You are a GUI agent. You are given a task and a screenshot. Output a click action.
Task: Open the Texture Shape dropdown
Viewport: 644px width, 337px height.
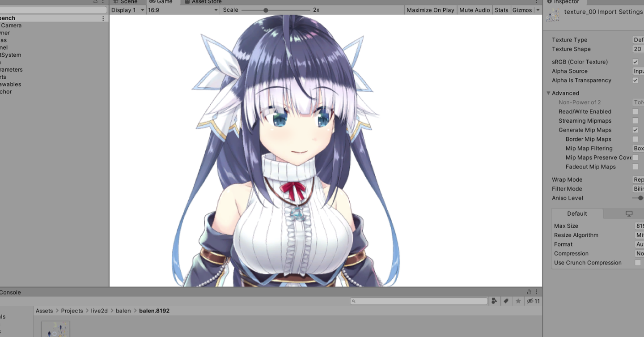click(x=638, y=49)
